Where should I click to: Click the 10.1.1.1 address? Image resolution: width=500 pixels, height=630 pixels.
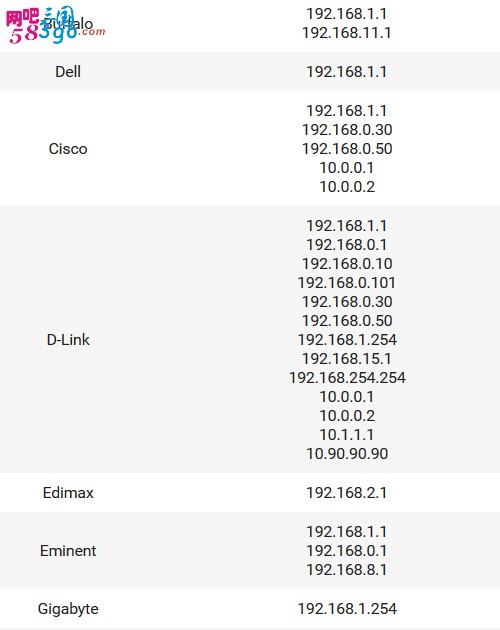(x=347, y=435)
